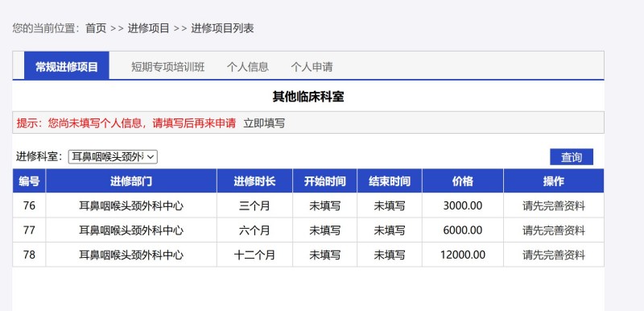Click 进修项目 in the breadcrumb

148,28
